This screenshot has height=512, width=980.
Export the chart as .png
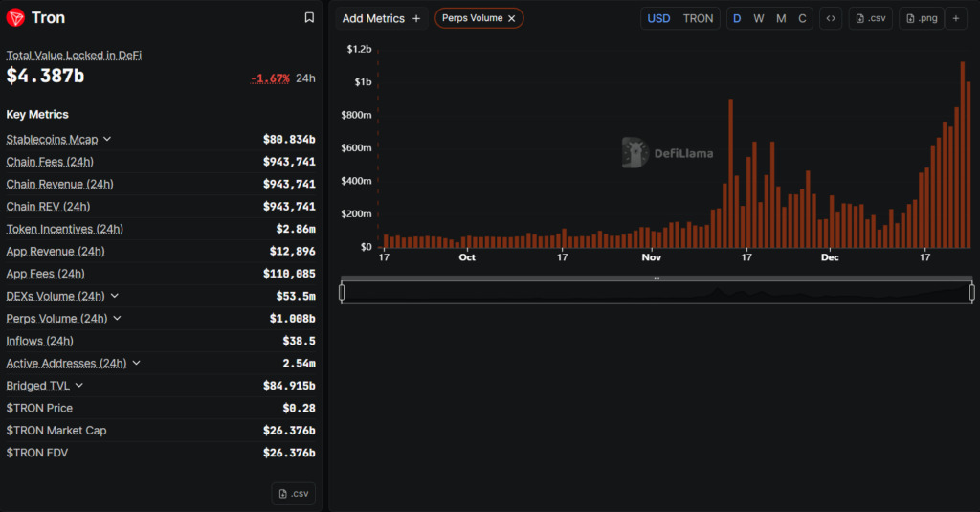point(922,19)
